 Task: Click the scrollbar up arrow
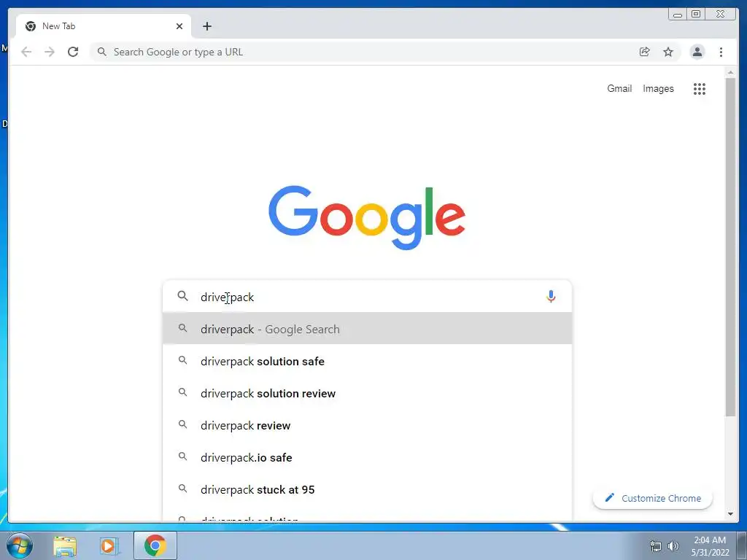pyautogui.click(x=730, y=72)
